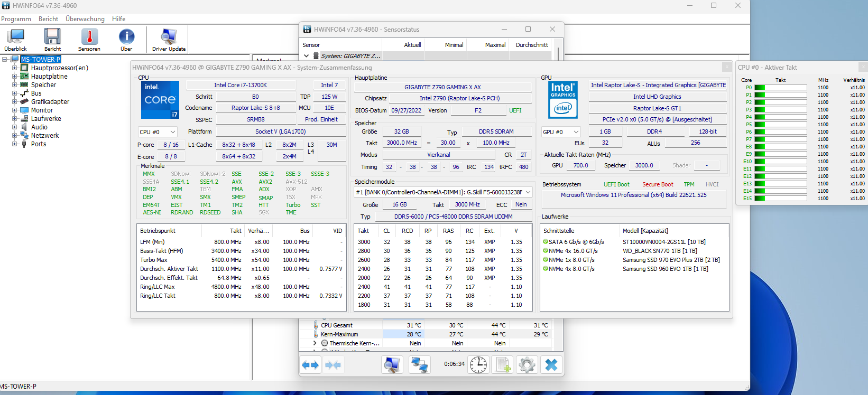Screen dimensions: 868x395
Task: Click the Durchschnitt column header
Action: (x=531, y=45)
